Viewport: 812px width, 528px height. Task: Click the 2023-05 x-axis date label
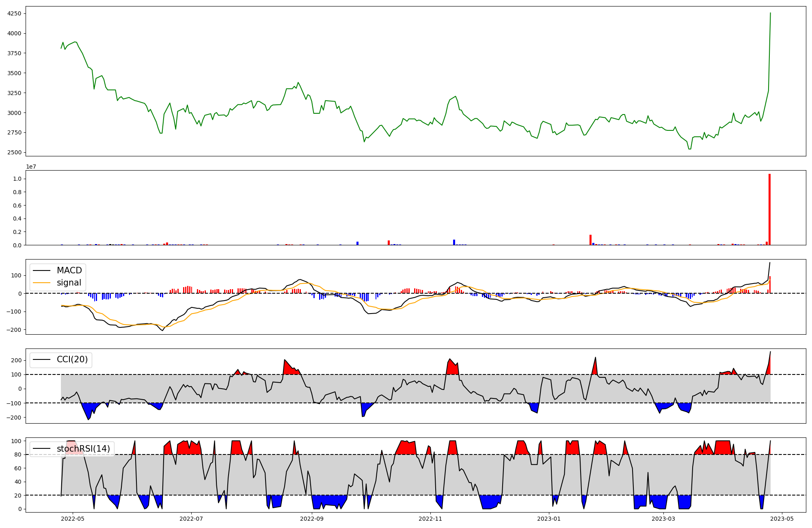pos(782,519)
